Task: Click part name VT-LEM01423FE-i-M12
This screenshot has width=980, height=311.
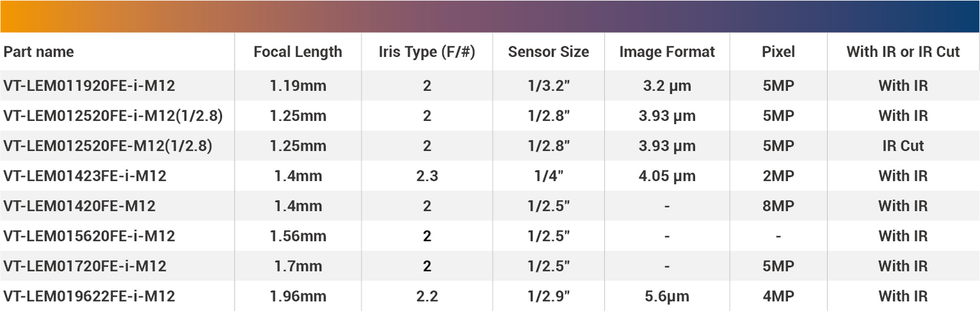Action: [85, 176]
